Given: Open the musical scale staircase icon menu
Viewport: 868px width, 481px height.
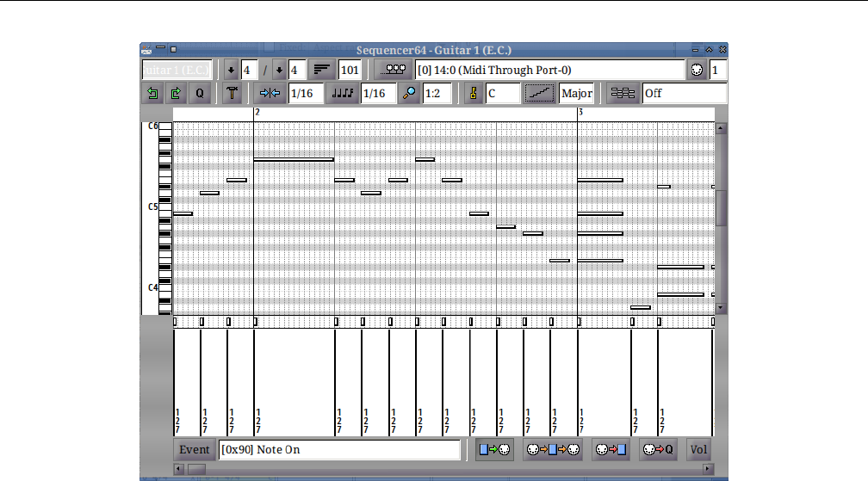Looking at the screenshot, I should (x=539, y=94).
